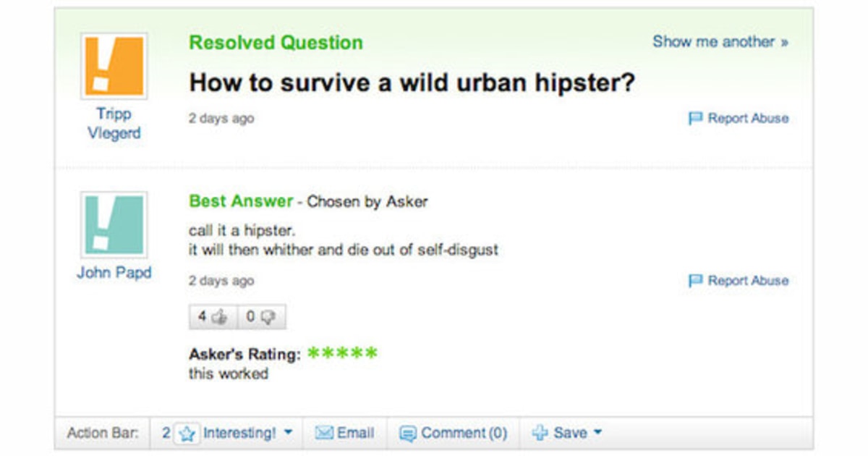Click the Report Abuse flag beside the question

[x=697, y=118]
